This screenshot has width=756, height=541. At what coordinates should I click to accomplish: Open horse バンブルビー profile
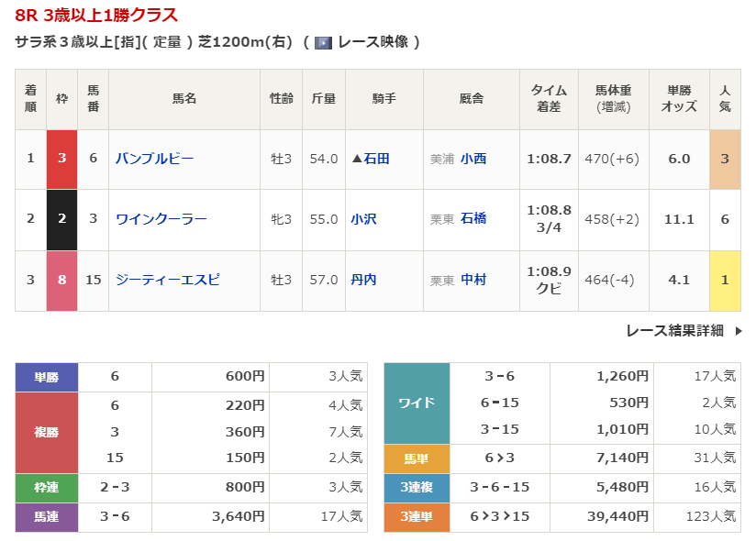pos(155,159)
